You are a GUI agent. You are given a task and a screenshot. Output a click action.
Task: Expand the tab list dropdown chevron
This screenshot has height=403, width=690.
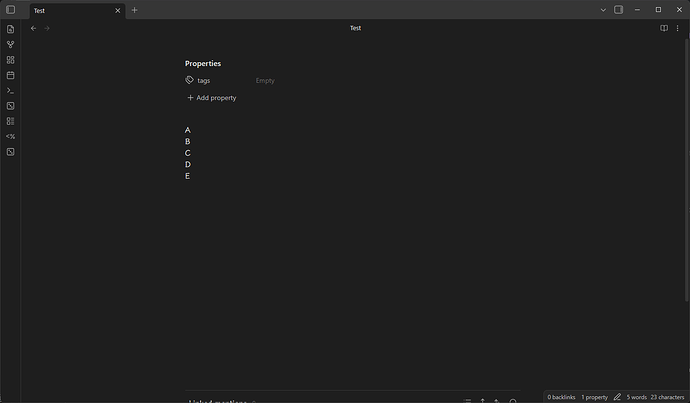603,10
